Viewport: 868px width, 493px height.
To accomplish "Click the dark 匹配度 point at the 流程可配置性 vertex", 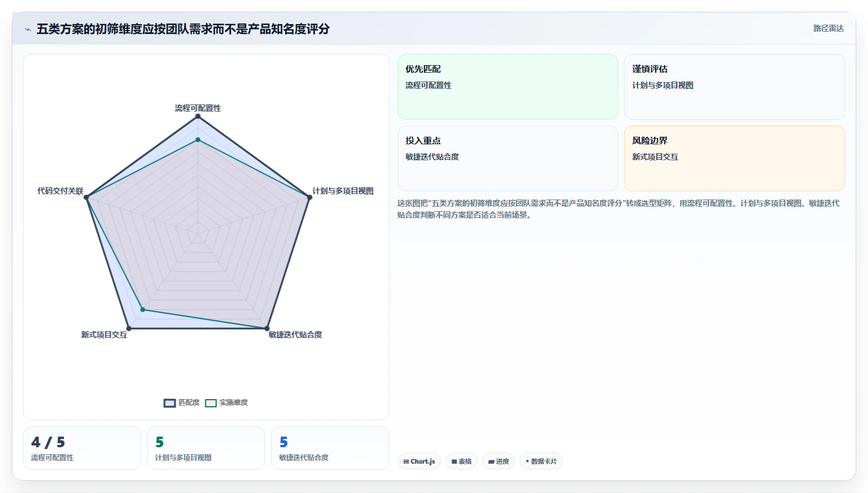I will click(198, 116).
